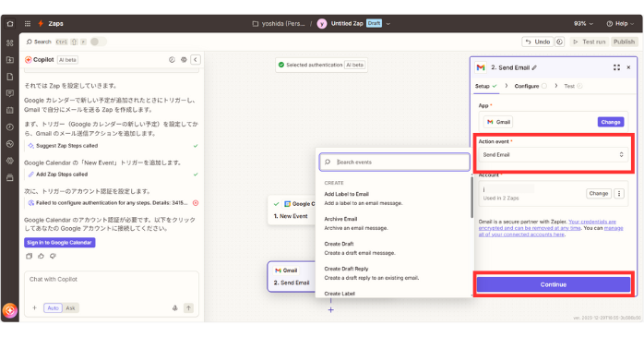Click the Continue button
The height and width of the screenshot is (337, 644).
554,284
